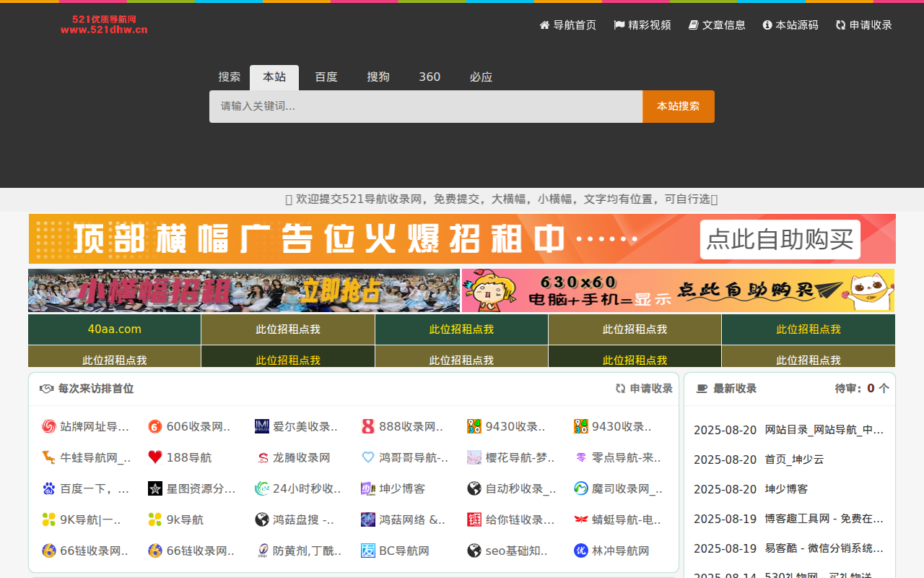Switch to the 百度 search tab
Screen dimensions: 924x578
pyautogui.click(x=326, y=77)
